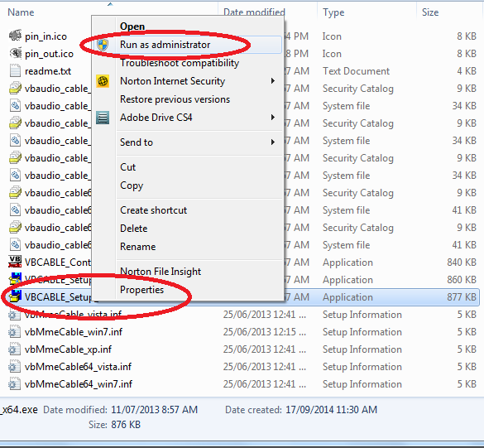Click the pin_in.ico file icon
The image size is (484, 448).
pyautogui.click(x=15, y=36)
